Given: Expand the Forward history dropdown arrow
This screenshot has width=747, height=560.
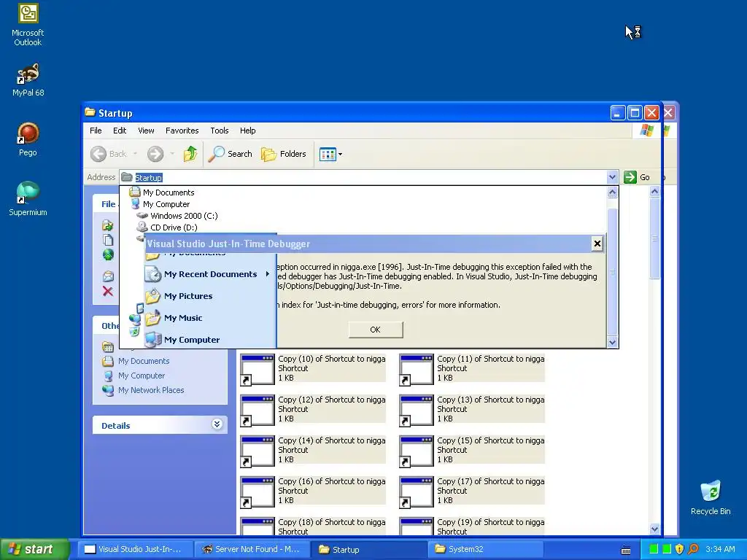Looking at the screenshot, I should click(172, 154).
